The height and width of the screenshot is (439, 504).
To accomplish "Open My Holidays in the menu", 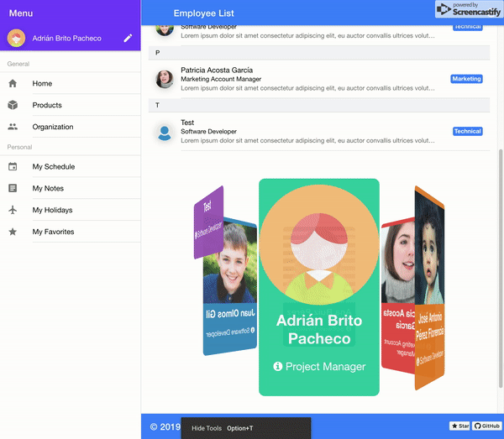I will [x=71, y=210].
